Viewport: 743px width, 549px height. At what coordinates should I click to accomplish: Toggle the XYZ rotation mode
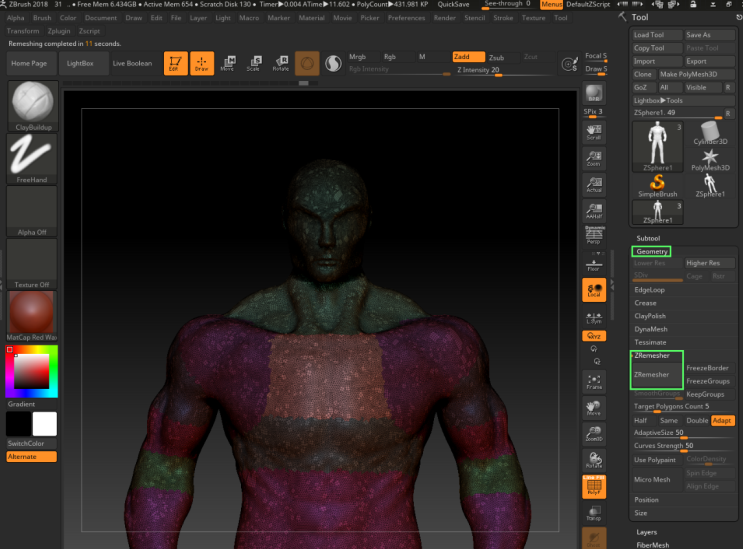tap(594, 336)
